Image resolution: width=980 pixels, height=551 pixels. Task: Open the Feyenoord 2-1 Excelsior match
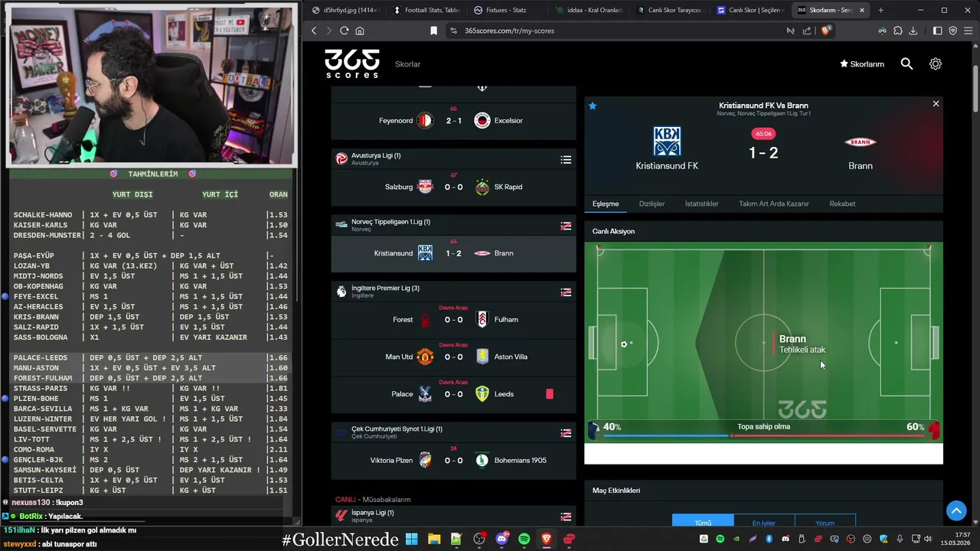pos(453,120)
